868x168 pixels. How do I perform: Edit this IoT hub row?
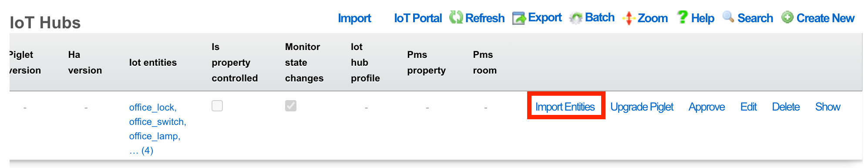[748, 107]
